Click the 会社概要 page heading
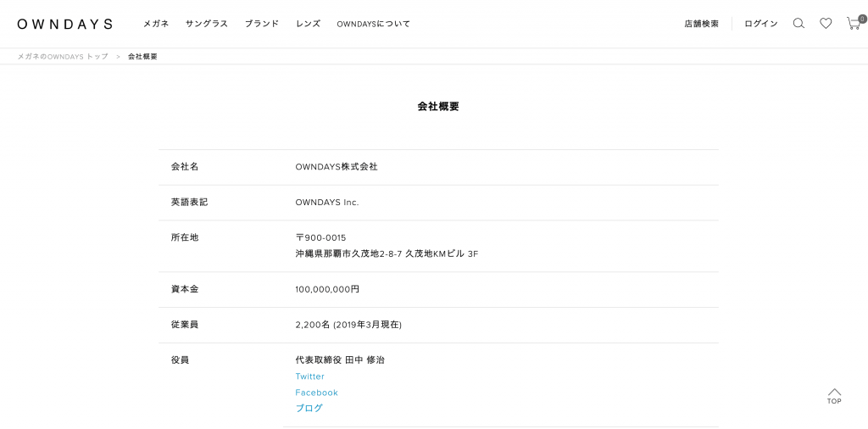The image size is (868, 429). pos(438,107)
